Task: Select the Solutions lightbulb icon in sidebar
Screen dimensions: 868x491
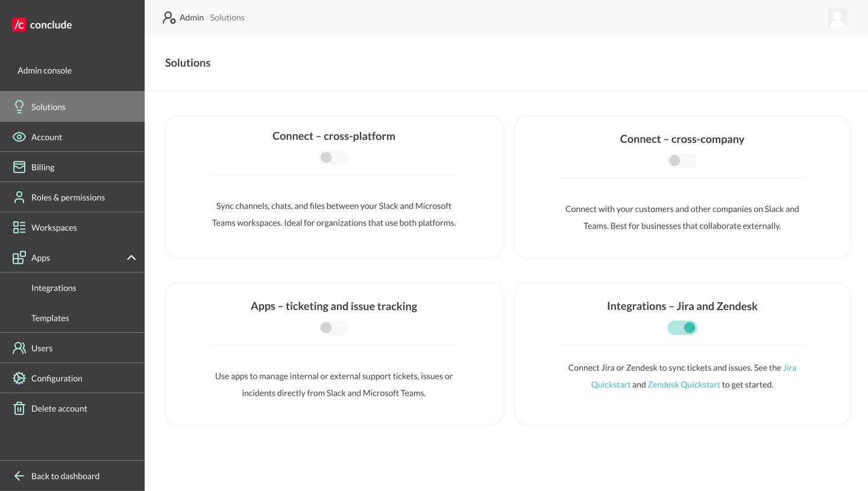Action: pos(19,106)
